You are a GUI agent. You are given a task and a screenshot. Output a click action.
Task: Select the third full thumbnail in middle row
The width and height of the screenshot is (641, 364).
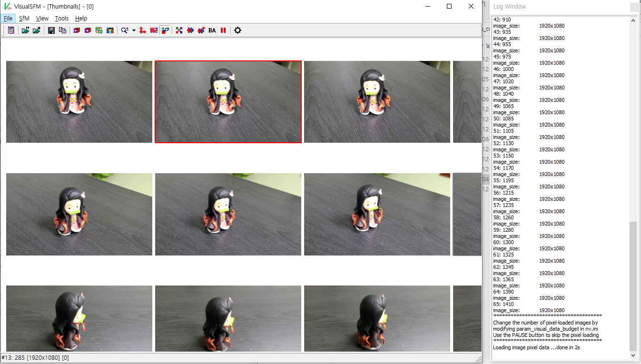coord(377,214)
